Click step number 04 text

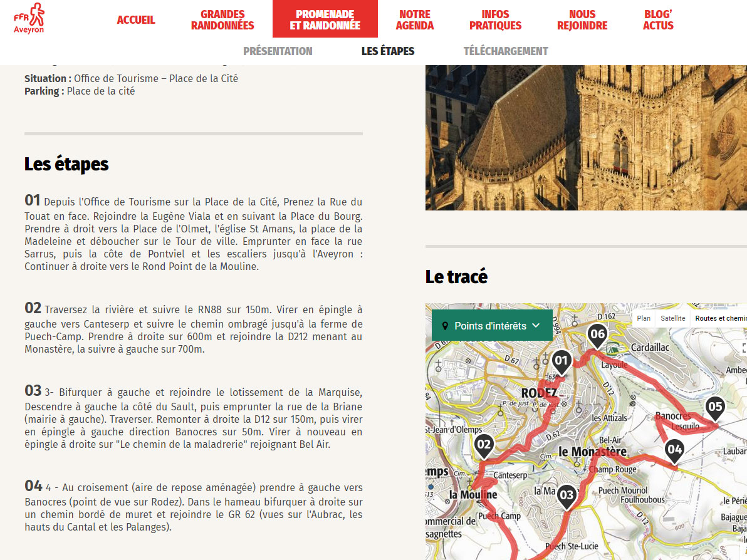pyautogui.click(x=33, y=486)
